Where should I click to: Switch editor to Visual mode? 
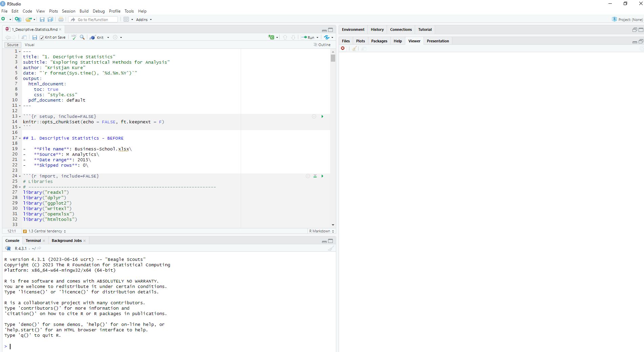coord(29,45)
